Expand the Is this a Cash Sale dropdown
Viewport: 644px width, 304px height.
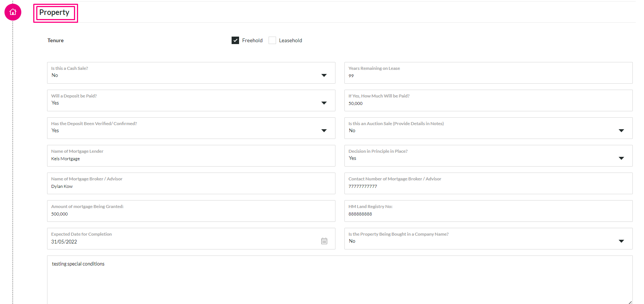coord(324,75)
